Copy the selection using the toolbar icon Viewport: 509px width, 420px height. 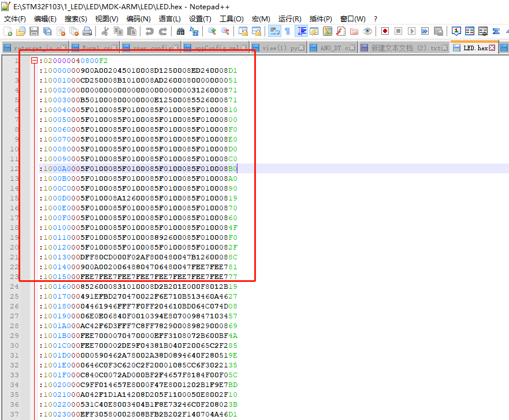118,31
